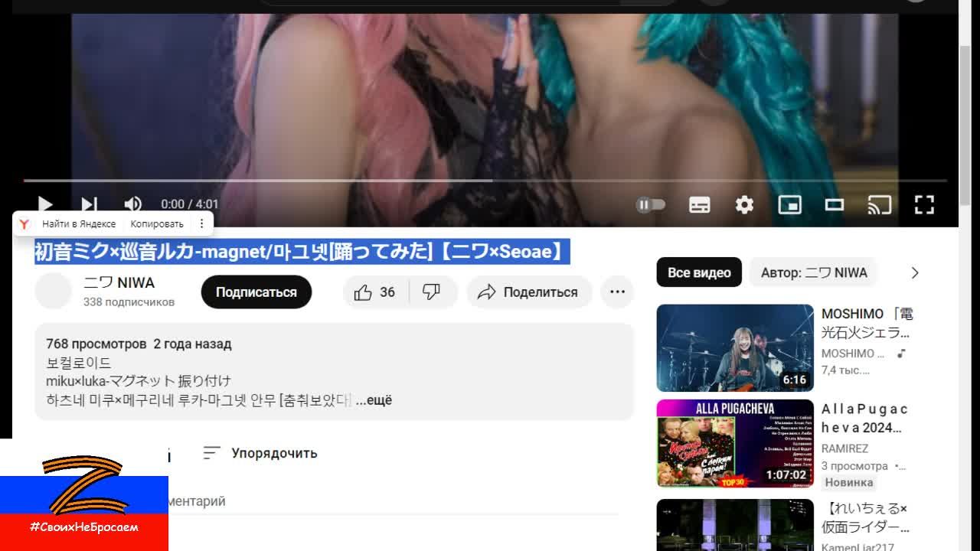The width and height of the screenshot is (980, 551).
Task: Play the video with the play button
Action: coord(45,204)
